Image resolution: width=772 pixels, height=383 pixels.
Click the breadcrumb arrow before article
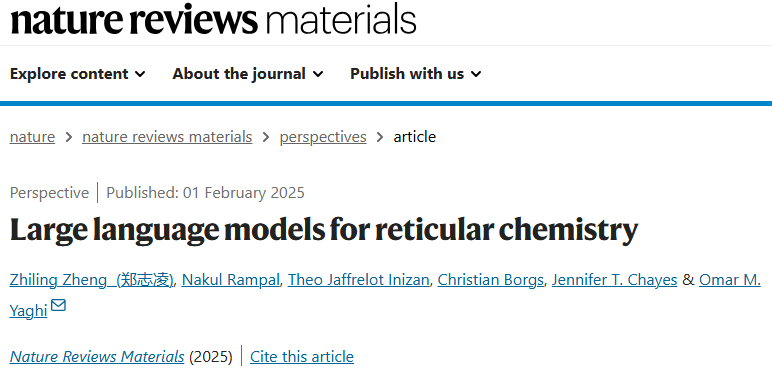click(380, 137)
